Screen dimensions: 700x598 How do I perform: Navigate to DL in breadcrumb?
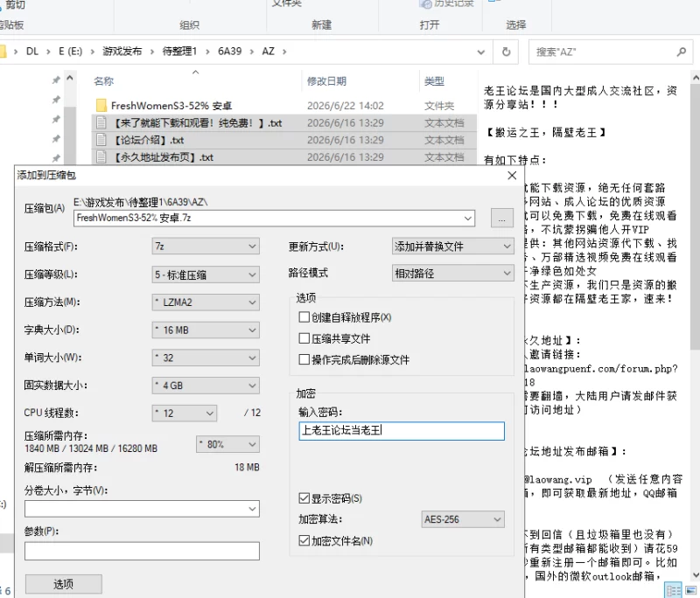pos(32,52)
